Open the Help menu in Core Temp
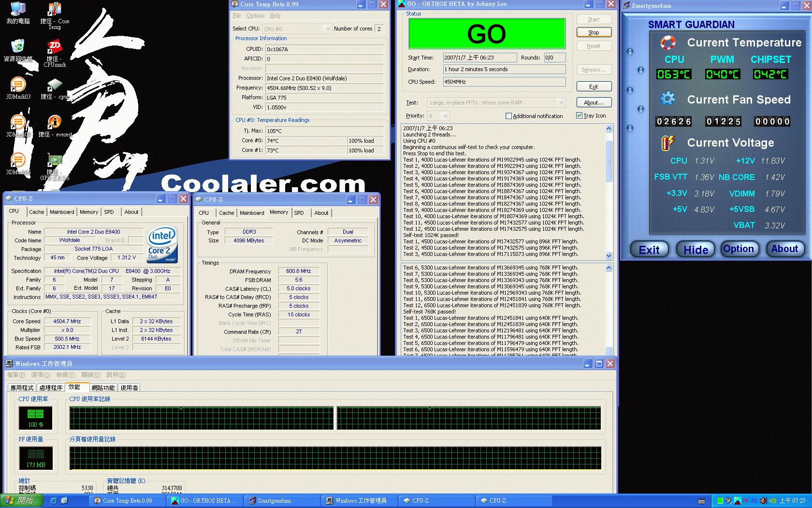The width and height of the screenshot is (812, 508). coord(275,15)
